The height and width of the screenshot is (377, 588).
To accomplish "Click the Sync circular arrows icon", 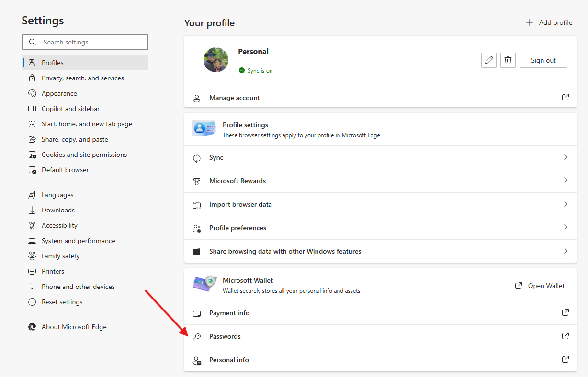I will [x=197, y=158].
